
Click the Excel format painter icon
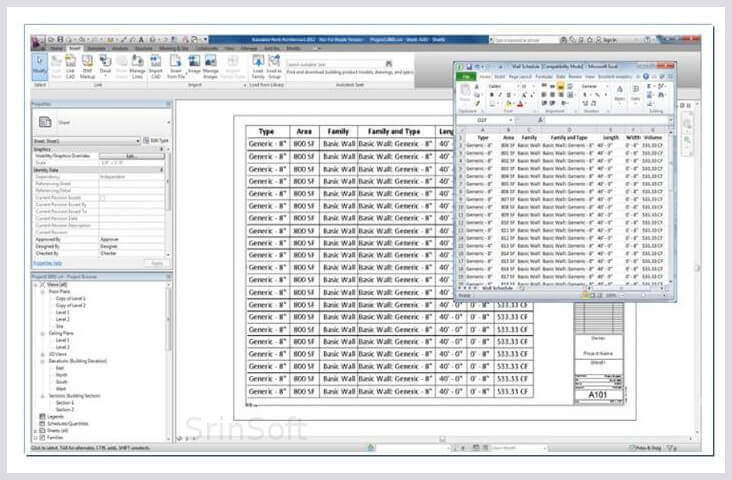(477, 103)
